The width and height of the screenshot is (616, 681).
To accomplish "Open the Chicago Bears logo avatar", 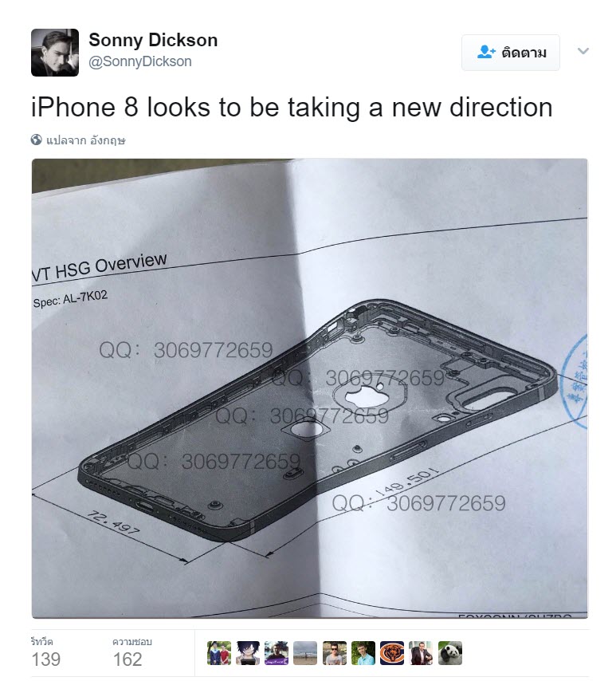I will [392, 653].
